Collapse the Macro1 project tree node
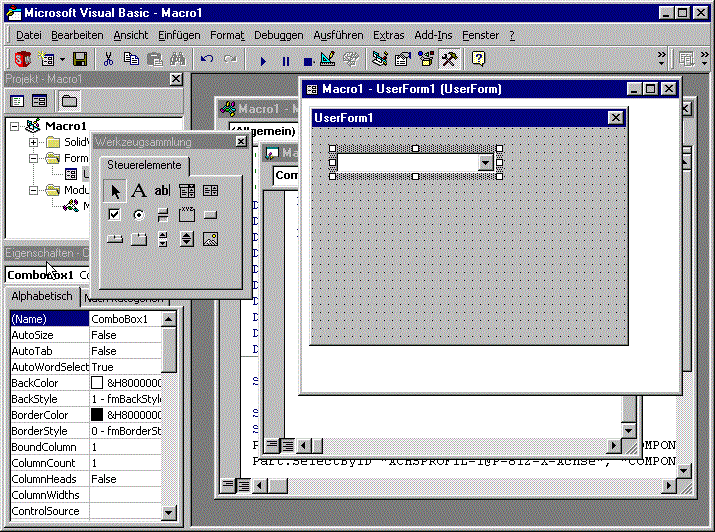The height and width of the screenshot is (532, 715). (x=14, y=126)
